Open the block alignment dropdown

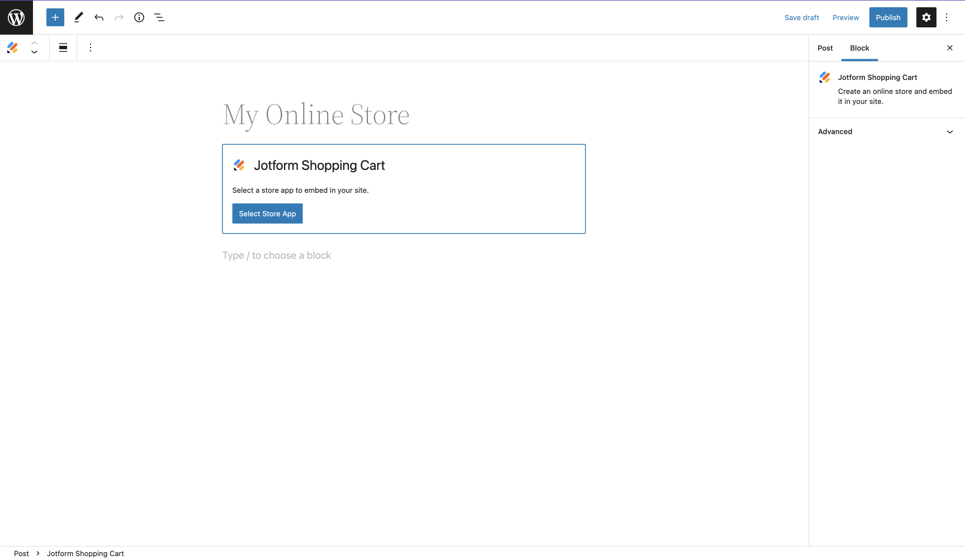[x=63, y=48]
